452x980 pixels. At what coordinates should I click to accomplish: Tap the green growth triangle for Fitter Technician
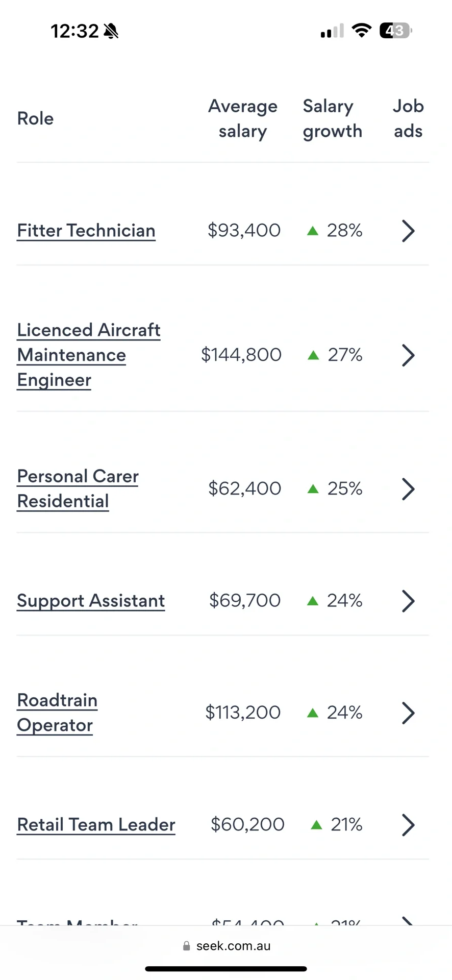[313, 231]
